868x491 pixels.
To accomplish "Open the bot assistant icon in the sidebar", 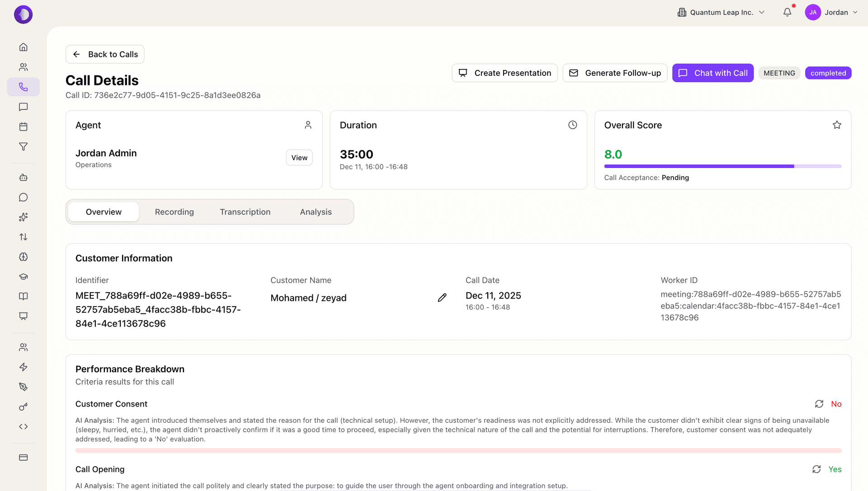I will click(23, 177).
